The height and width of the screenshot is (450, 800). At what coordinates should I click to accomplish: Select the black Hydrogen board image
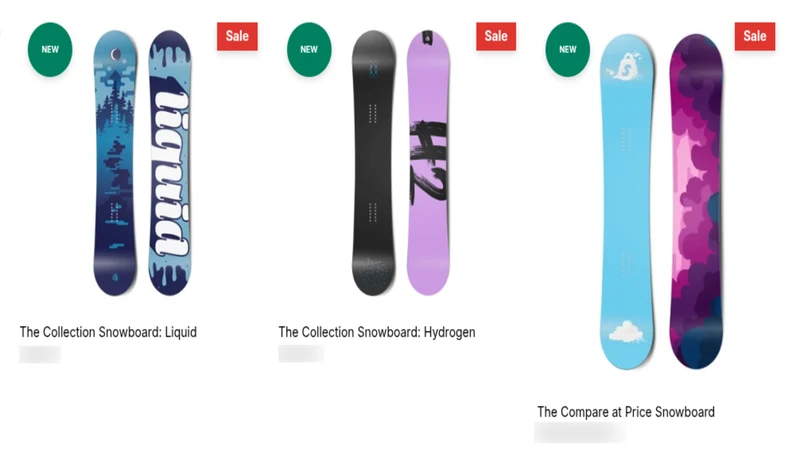(373, 163)
